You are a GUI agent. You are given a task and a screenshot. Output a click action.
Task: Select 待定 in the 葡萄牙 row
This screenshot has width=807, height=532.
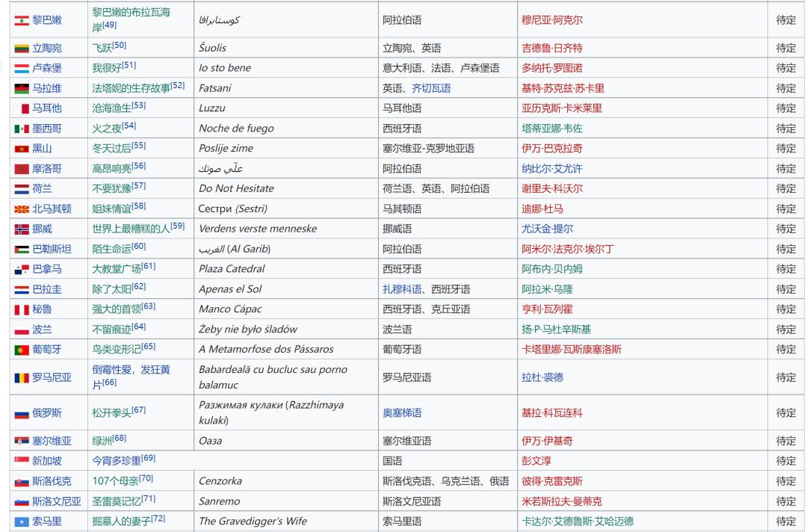click(x=786, y=350)
